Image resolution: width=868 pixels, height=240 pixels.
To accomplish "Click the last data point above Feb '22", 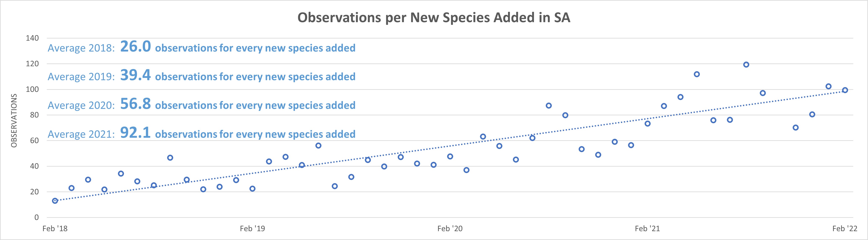I will click(x=845, y=90).
